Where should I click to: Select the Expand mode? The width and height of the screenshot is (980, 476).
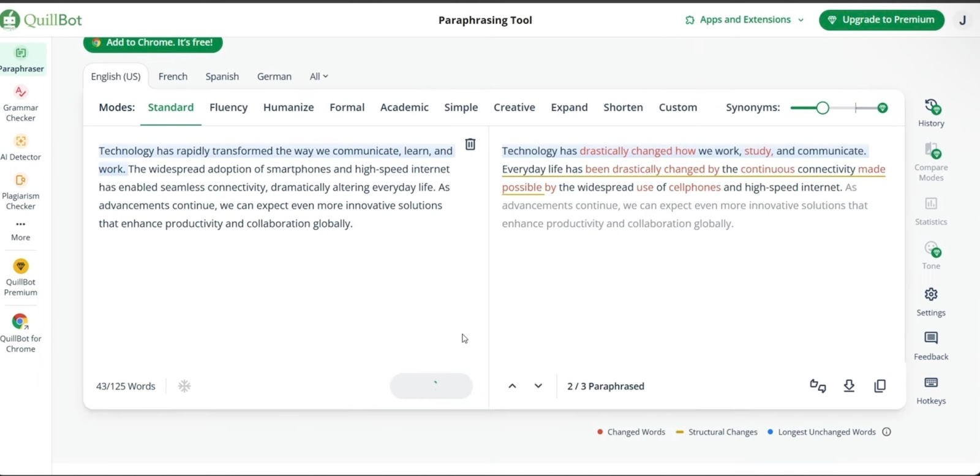pos(569,107)
